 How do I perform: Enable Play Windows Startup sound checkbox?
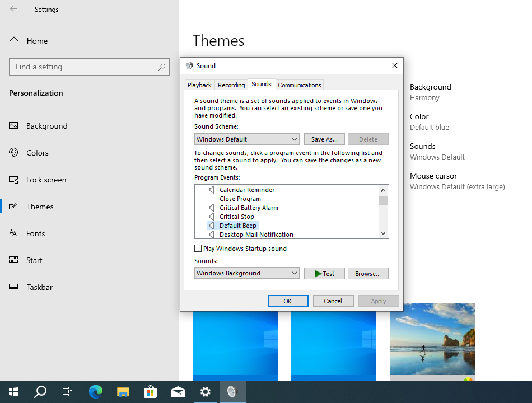coord(198,249)
